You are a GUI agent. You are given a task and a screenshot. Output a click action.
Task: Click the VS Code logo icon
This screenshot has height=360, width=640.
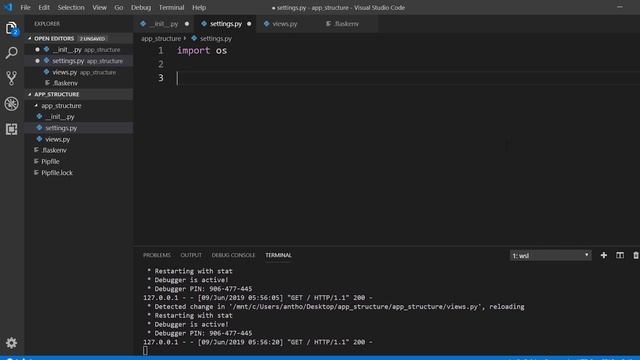point(8,7)
